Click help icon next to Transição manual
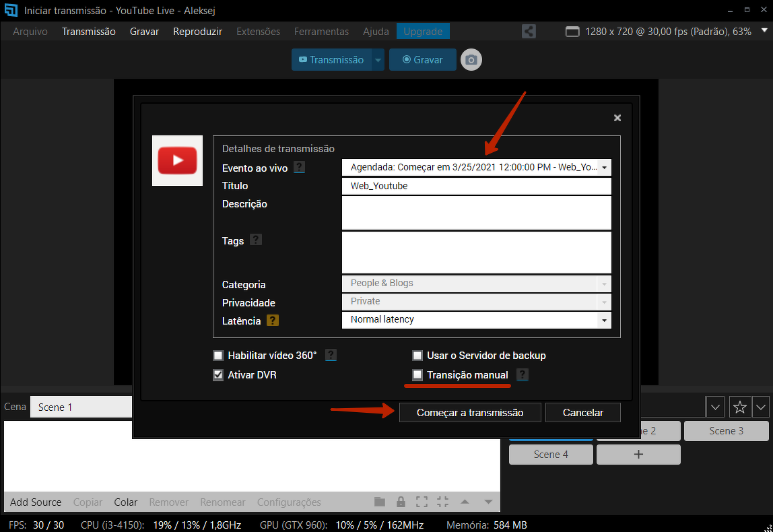 coord(522,375)
